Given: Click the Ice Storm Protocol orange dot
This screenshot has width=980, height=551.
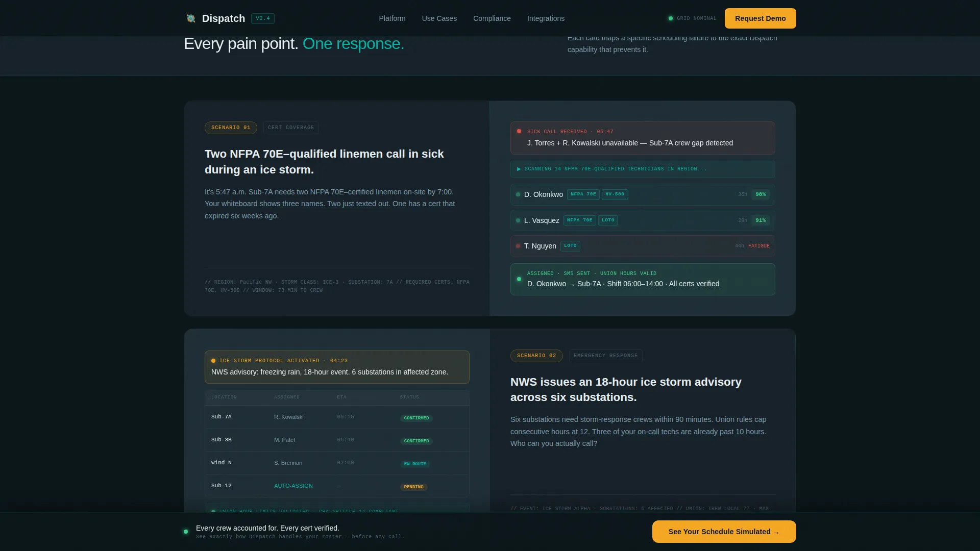Looking at the screenshot, I should pyautogui.click(x=213, y=361).
